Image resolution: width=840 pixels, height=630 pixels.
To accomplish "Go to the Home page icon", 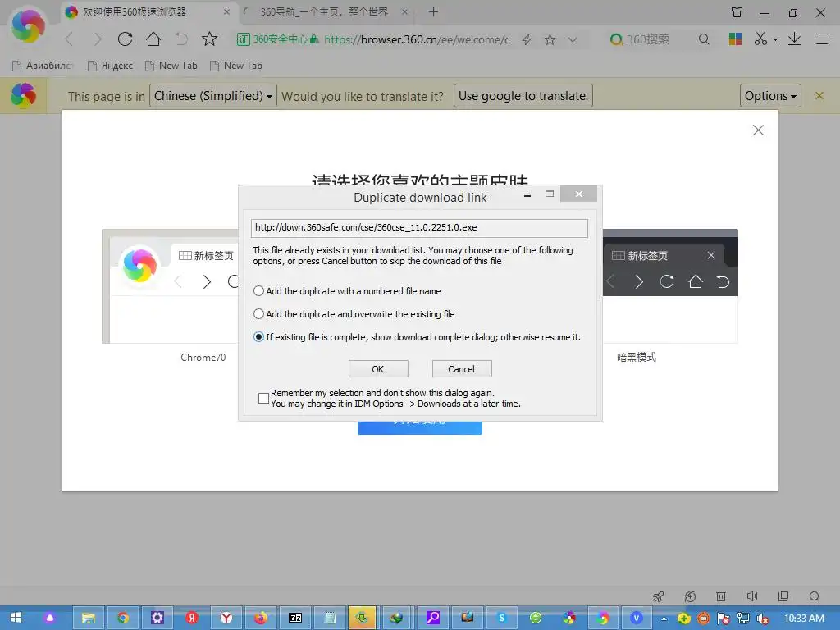I will click(153, 39).
